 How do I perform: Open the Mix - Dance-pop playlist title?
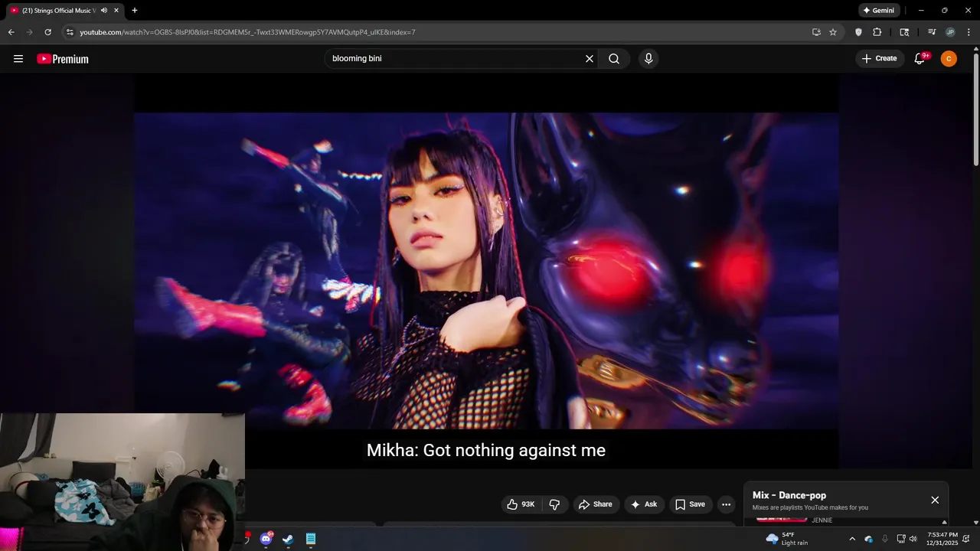click(789, 495)
